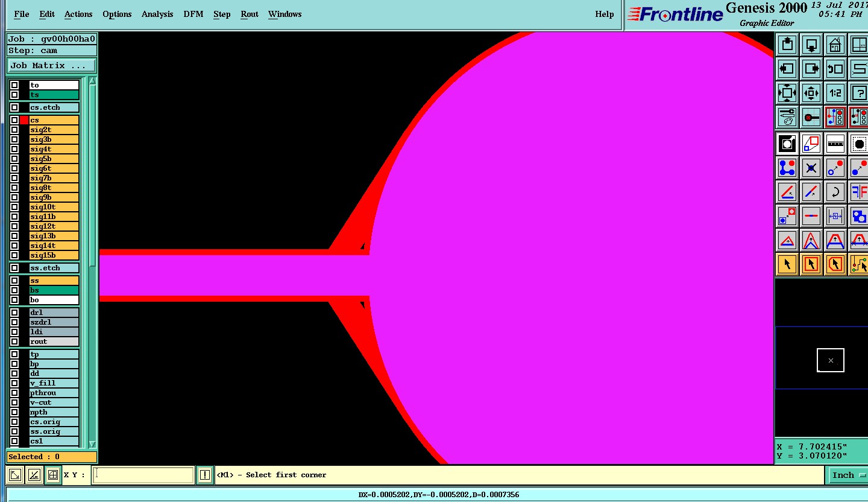The height and width of the screenshot is (502, 868).
Task: Click the angle icon beside X Y
Action: (x=34, y=475)
